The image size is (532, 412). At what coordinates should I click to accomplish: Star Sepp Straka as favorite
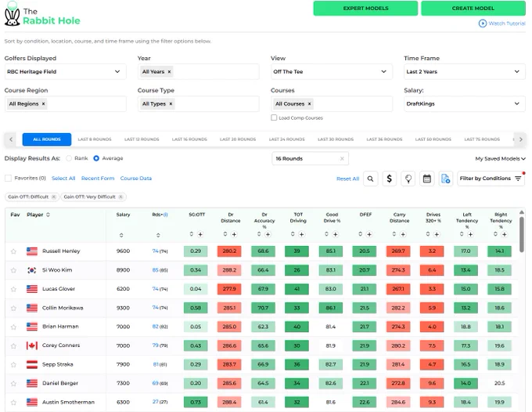pyautogui.click(x=13, y=364)
